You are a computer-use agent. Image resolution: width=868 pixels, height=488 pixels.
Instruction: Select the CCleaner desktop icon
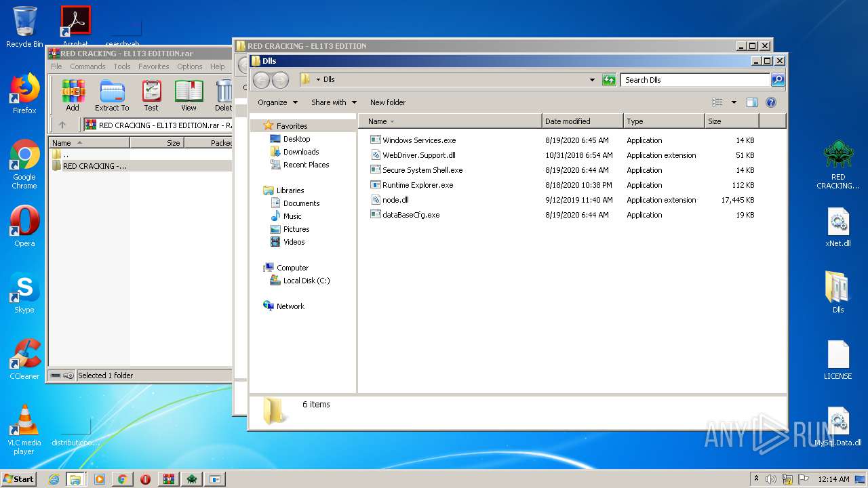click(x=24, y=359)
